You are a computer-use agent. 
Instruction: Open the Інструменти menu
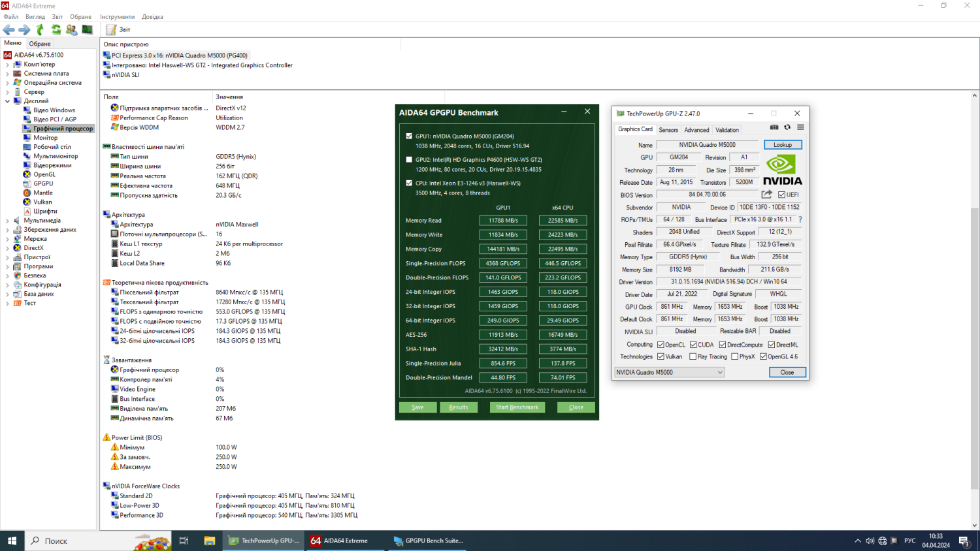[x=117, y=17]
